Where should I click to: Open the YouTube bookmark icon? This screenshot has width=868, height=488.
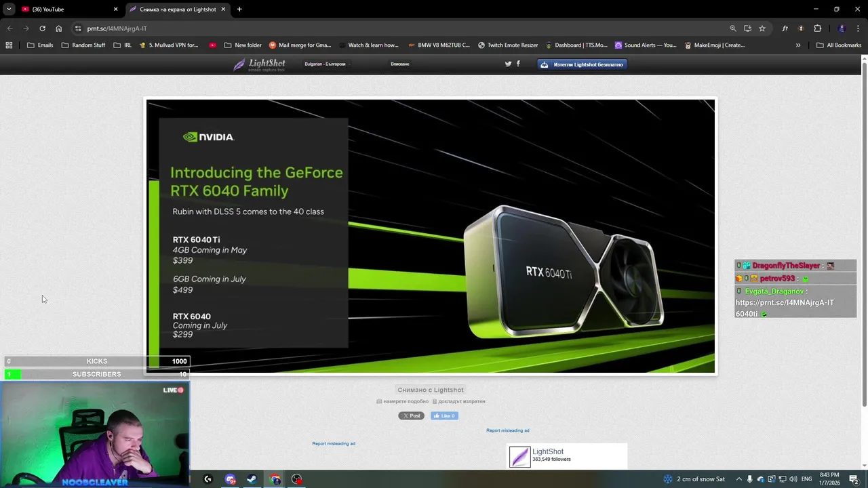pos(212,45)
